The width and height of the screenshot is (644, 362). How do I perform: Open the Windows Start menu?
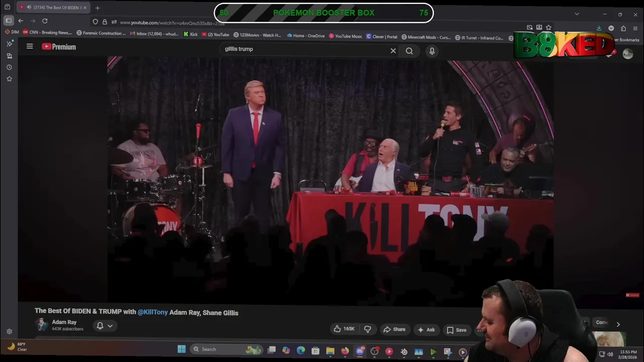[x=181, y=349]
